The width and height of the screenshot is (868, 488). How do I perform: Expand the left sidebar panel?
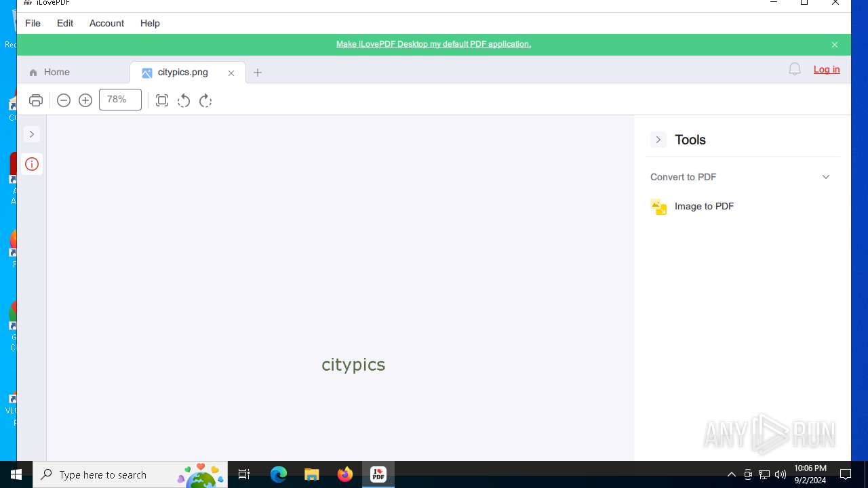click(x=32, y=134)
